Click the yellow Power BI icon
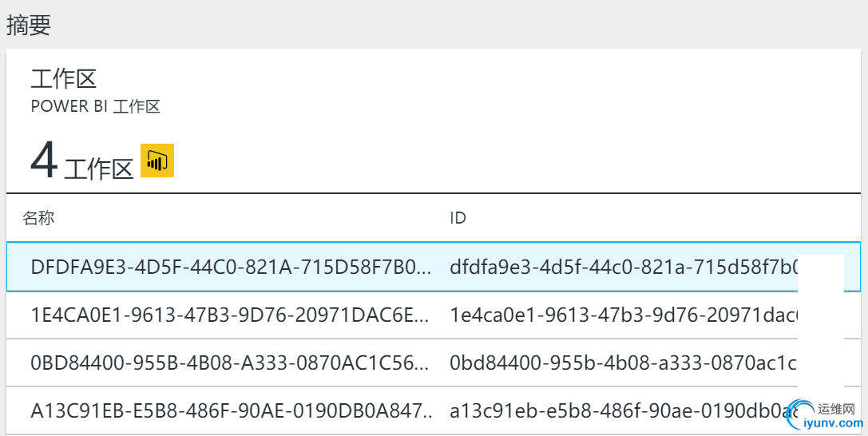 click(x=157, y=161)
